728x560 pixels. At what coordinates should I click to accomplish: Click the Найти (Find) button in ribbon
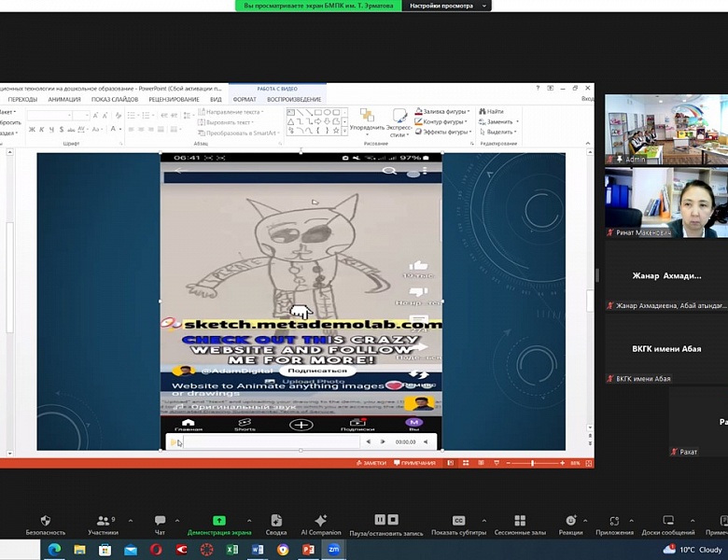pyautogui.click(x=492, y=111)
